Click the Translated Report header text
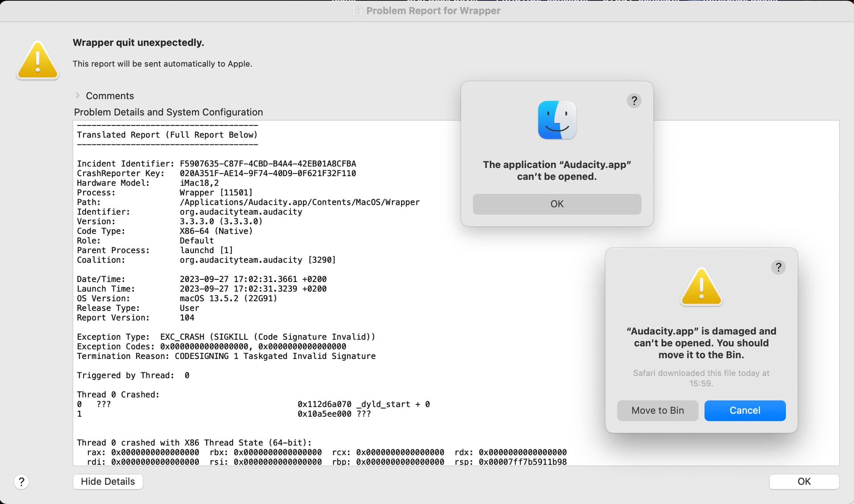The width and height of the screenshot is (854, 504). [x=167, y=135]
